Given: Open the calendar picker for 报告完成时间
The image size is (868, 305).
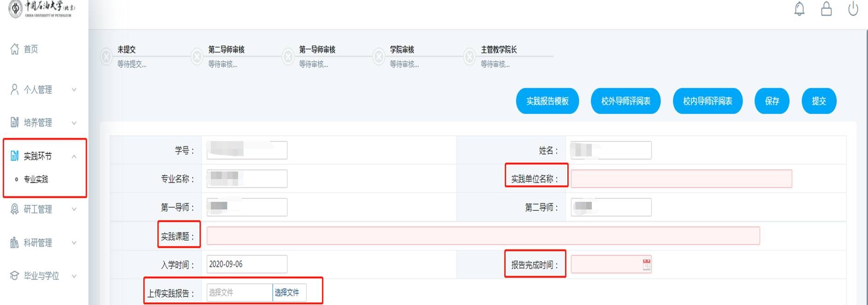Looking at the screenshot, I should click(x=646, y=265).
